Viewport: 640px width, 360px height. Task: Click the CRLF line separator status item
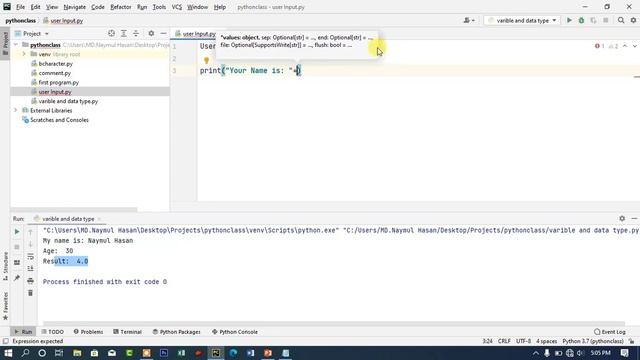[x=504, y=341]
